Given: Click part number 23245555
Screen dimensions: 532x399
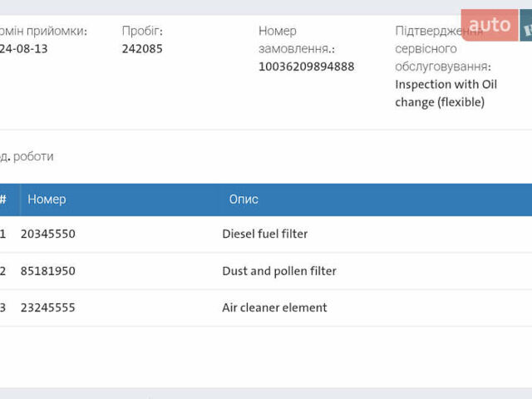Looking at the screenshot, I should (x=48, y=308).
